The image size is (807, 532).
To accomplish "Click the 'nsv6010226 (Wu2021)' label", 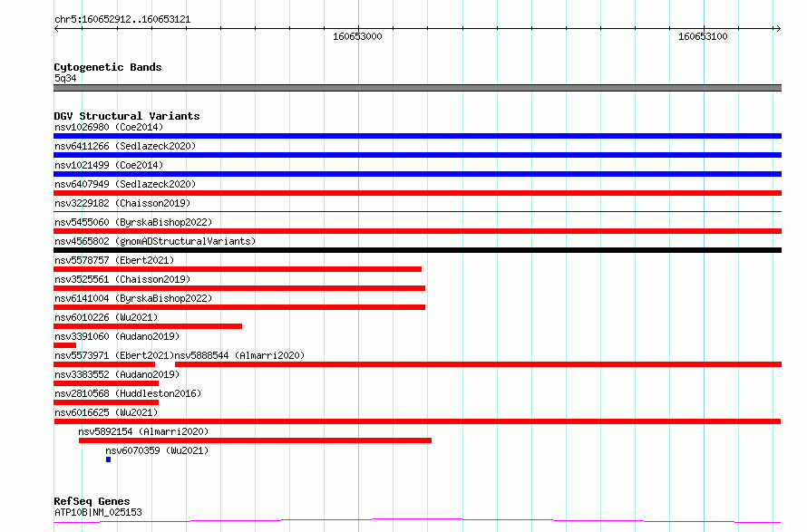I will tap(106, 317).
